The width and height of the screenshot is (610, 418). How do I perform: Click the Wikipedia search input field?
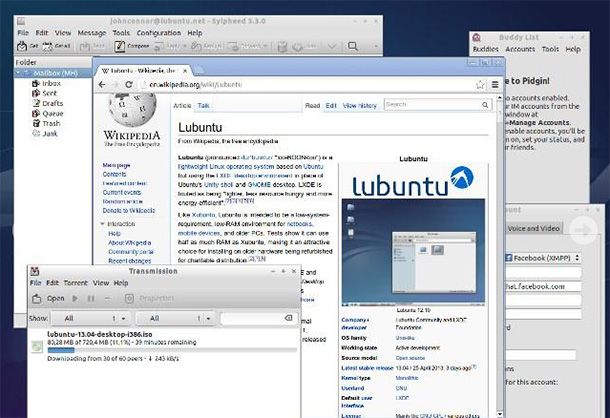click(x=425, y=104)
